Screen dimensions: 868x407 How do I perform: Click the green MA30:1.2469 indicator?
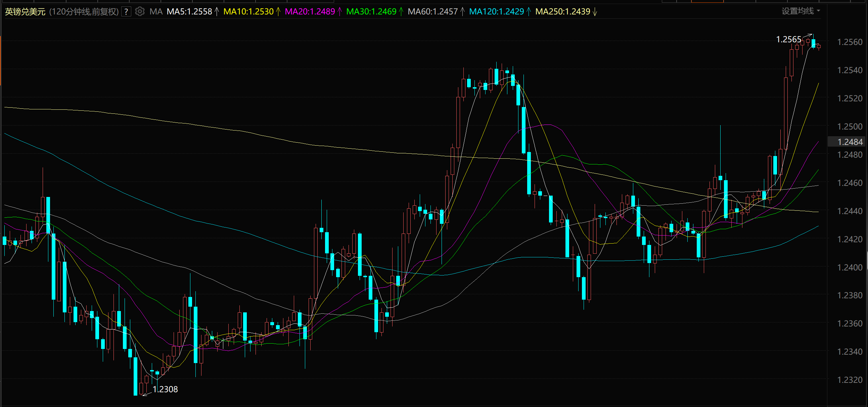click(x=371, y=12)
